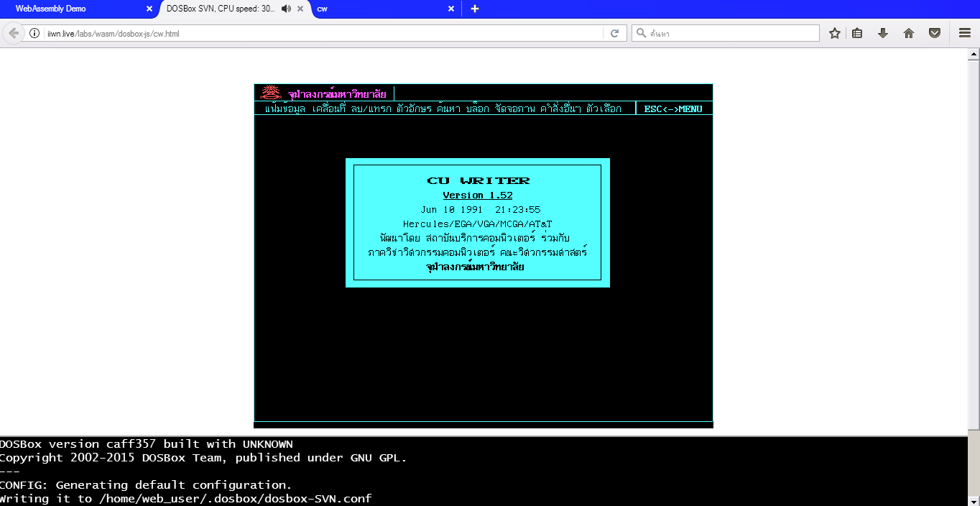The image size is (980, 506).
Task: Click the พัฒนาโดย สถาบันบริการคอมพิวเตอร์ line
Action: [475, 238]
